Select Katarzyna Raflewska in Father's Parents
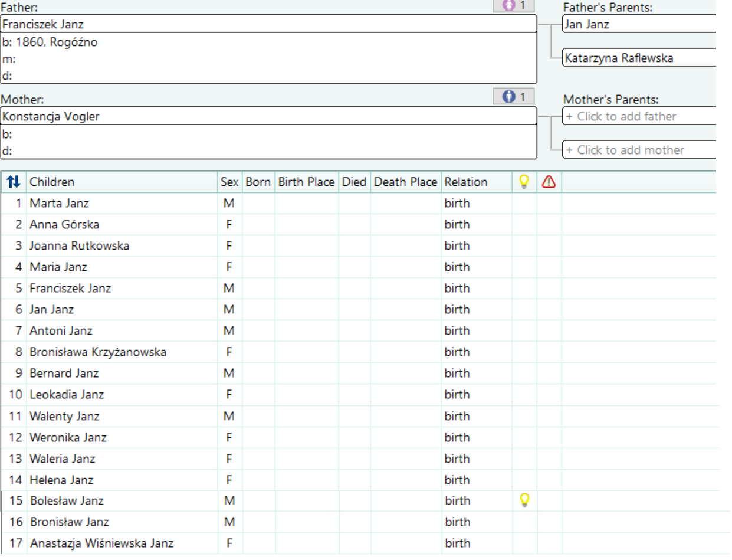732x560 pixels. [x=639, y=58]
